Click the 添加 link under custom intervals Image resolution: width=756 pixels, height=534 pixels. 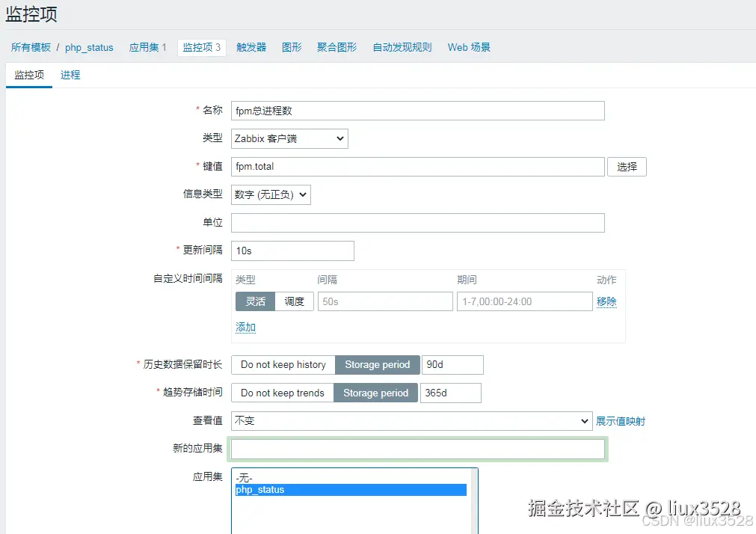[245, 328]
